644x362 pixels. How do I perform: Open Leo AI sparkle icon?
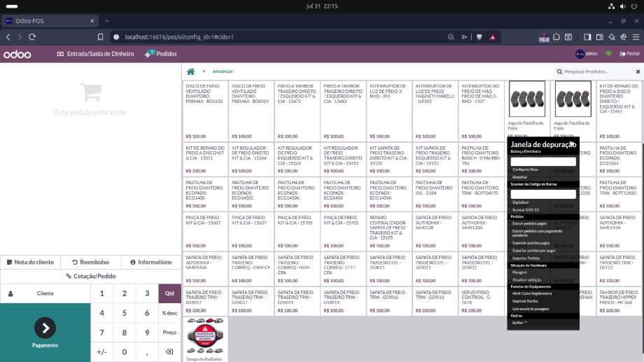tap(612, 37)
